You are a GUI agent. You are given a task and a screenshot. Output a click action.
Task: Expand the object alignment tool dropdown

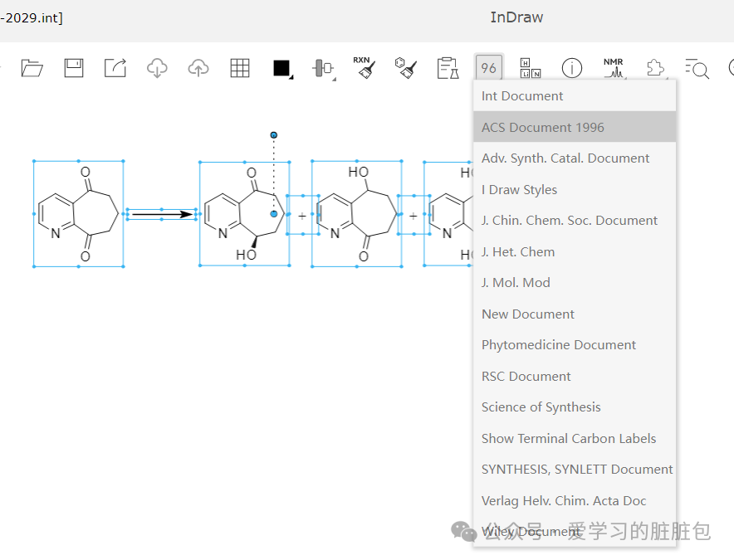tap(323, 68)
